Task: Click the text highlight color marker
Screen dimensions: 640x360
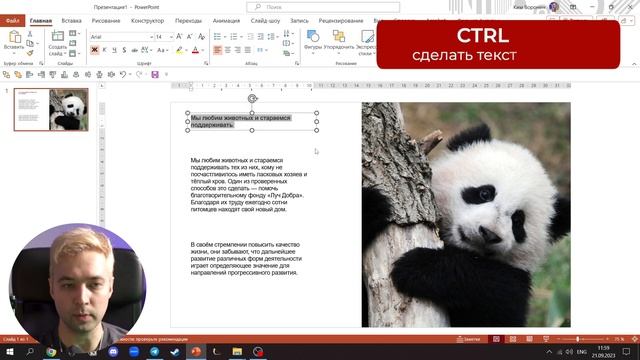Action: click(179, 50)
